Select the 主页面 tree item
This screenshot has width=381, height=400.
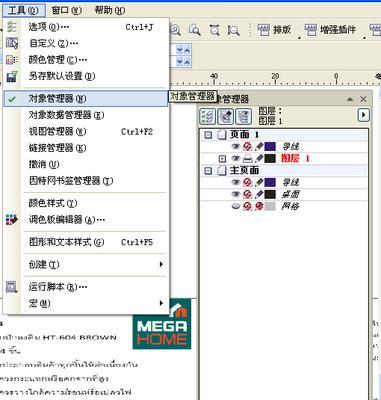click(244, 170)
